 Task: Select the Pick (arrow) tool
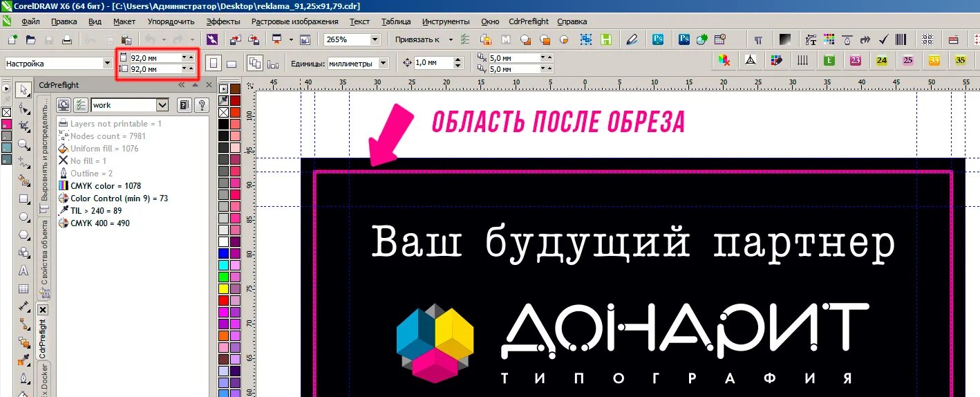24,90
